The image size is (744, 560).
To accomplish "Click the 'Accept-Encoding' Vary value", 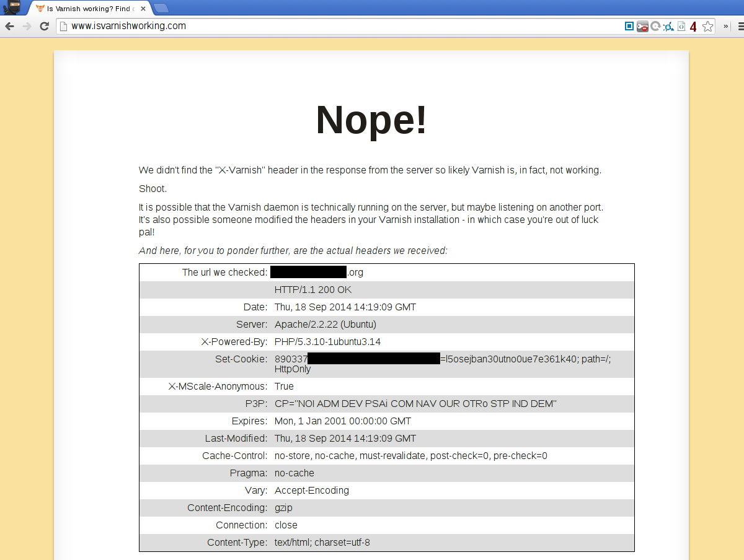I will click(x=312, y=491).
